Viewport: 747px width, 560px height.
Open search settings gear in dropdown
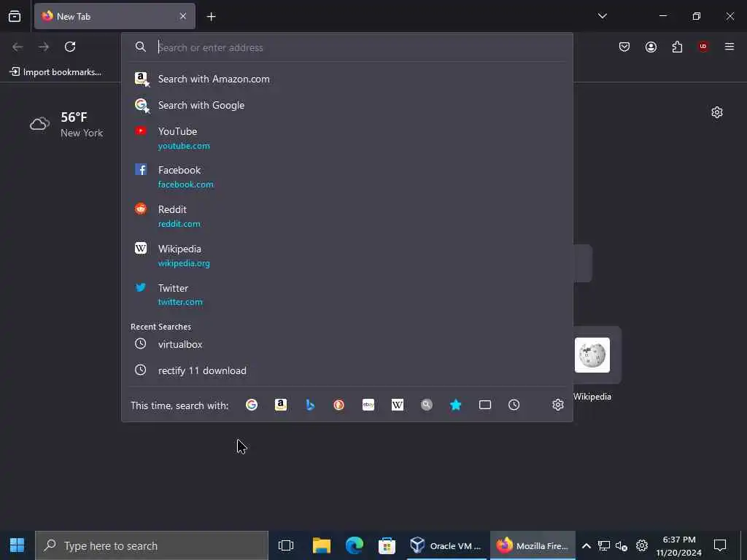(x=558, y=405)
